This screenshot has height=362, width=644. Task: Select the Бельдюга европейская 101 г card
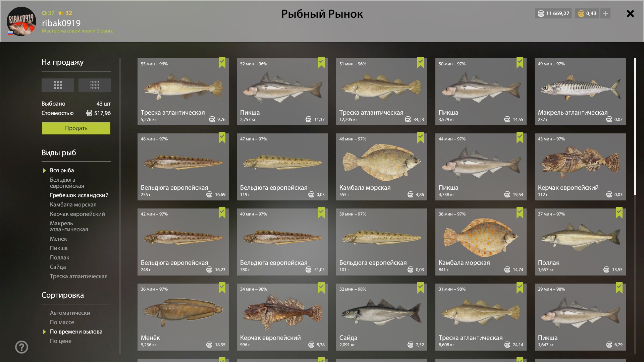point(382,242)
